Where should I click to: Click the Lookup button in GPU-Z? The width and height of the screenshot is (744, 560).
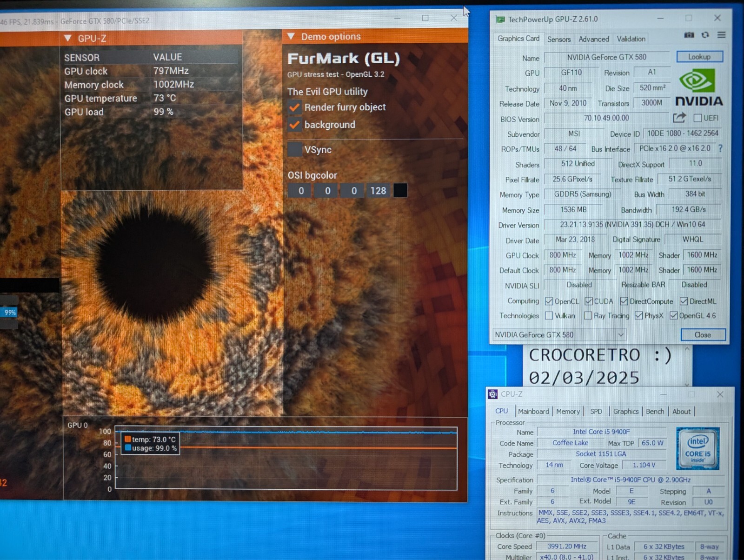[699, 57]
